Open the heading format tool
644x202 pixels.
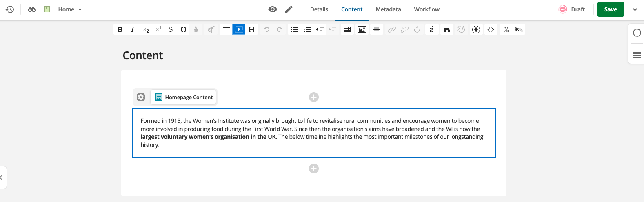click(x=251, y=29)
